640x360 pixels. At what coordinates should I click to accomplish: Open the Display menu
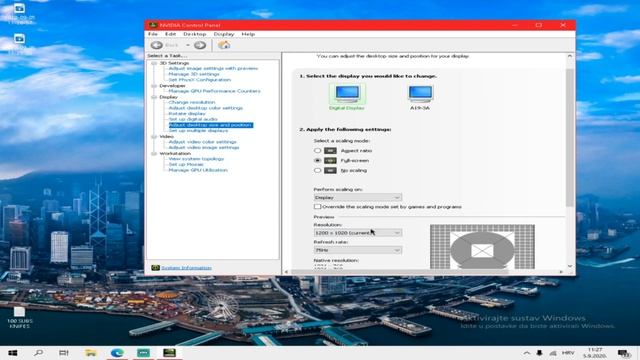[x=224, y=34]
